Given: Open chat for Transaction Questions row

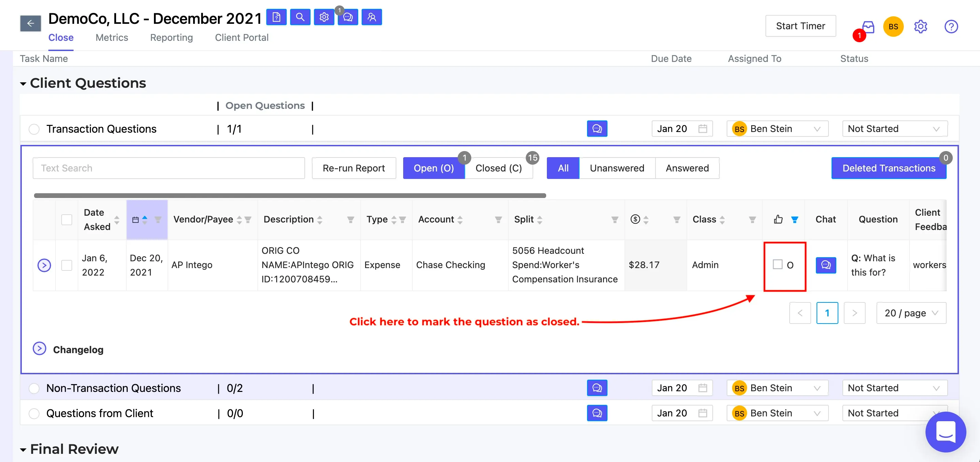Looking at the screenshot, I should [x=597, y=129].
